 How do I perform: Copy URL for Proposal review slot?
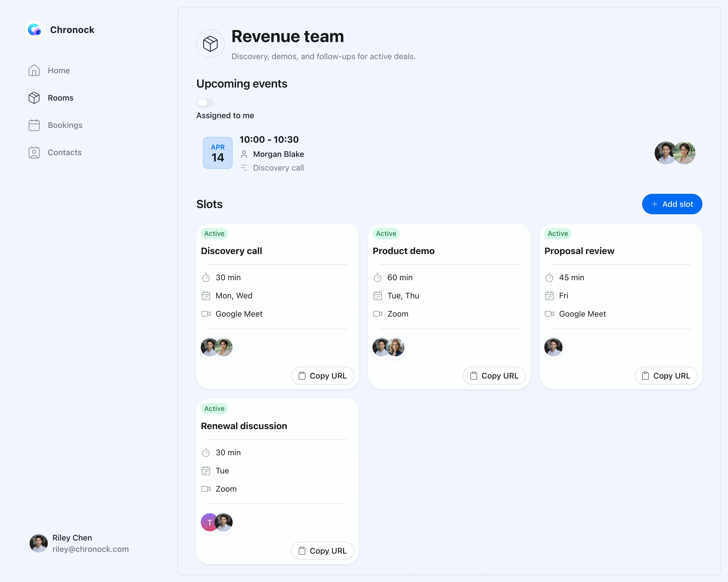pos(666,376)
